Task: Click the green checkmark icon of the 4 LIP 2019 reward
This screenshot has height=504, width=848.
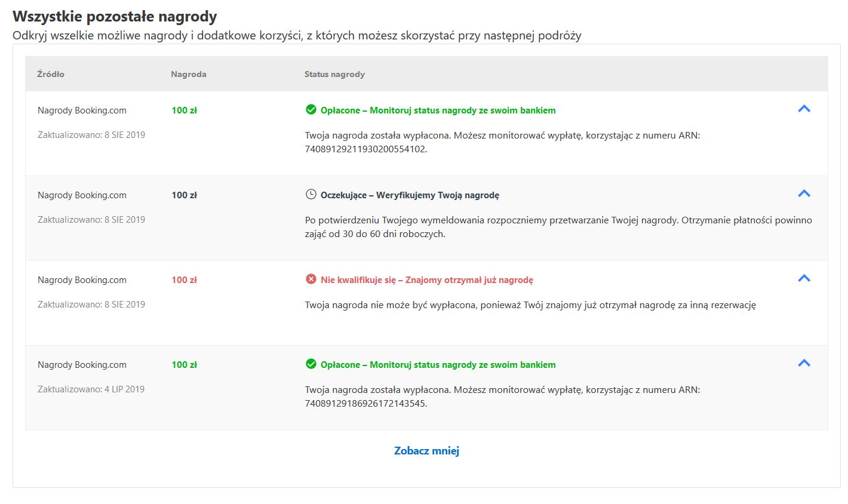Action: (311, 364)
